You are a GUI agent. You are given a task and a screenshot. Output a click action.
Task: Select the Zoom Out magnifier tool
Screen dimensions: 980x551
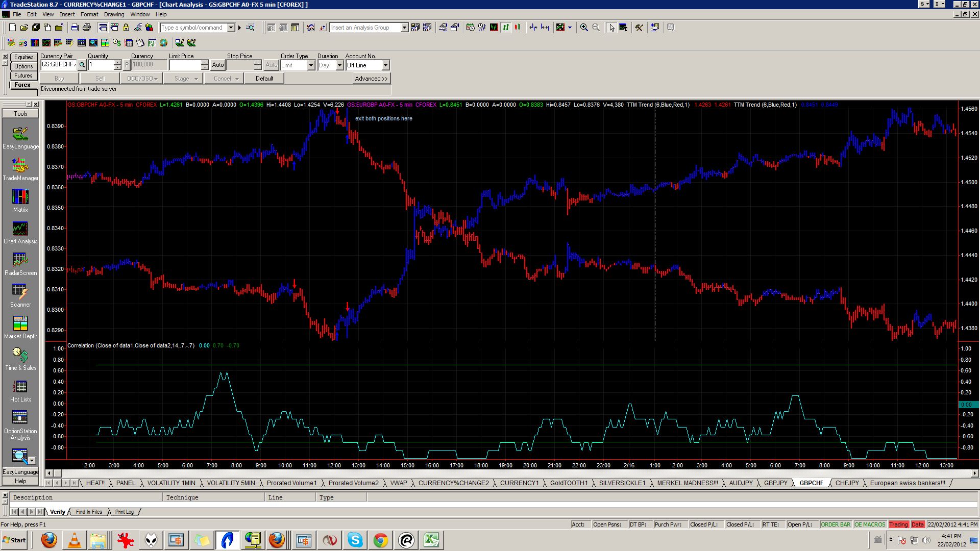click(596, 28)
